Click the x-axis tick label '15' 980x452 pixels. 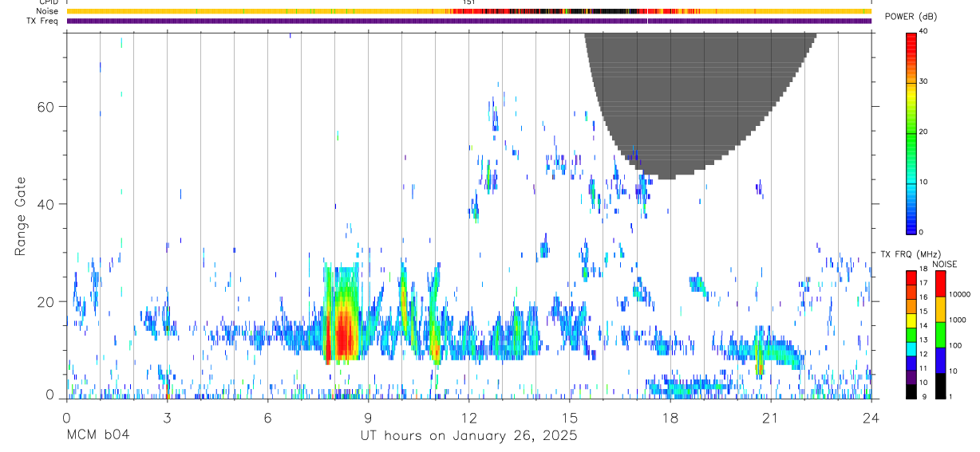point(570,417)
